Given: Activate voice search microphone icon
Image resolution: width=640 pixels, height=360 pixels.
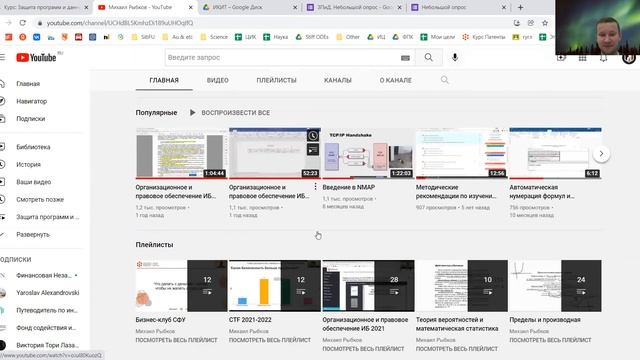Looking at the screenshot, I should [x=455, y=58].
